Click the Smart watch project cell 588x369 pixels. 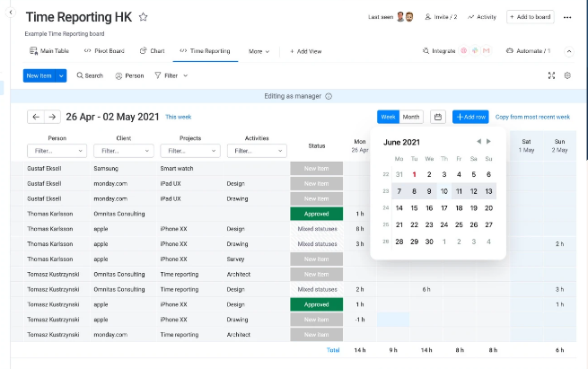[x=190, y=169]
